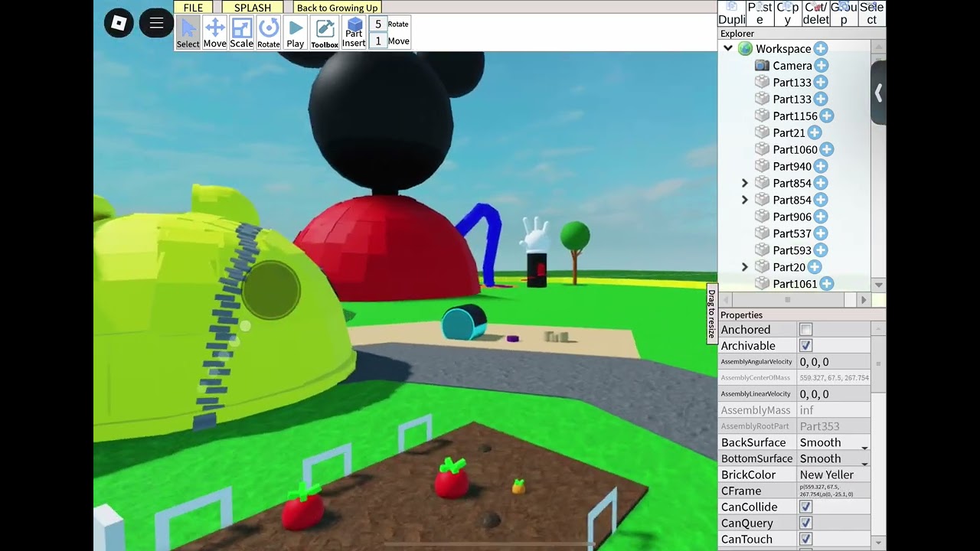Select Part1156 in the Explorer
Viewport: 980px width, 551px height.
795,116
